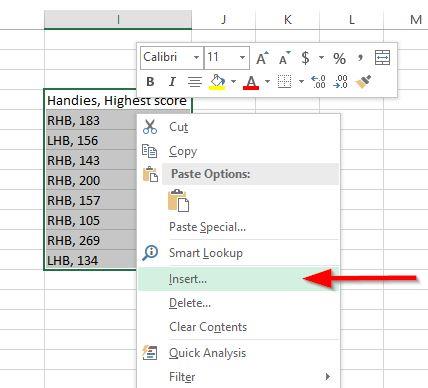The width and height of the screenshot is (428, 388).
Task: Apply the yellow Fill Color bucket
Action: [x=217, y=82]
